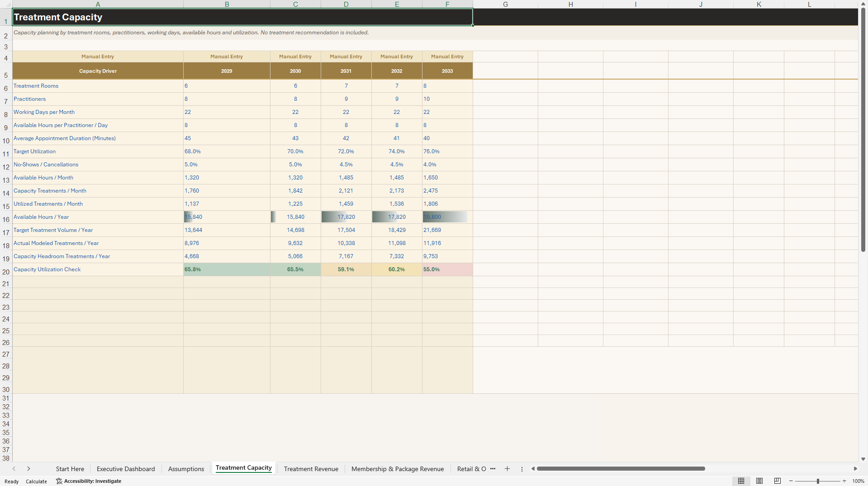Click the zoom slider handle

818,481
